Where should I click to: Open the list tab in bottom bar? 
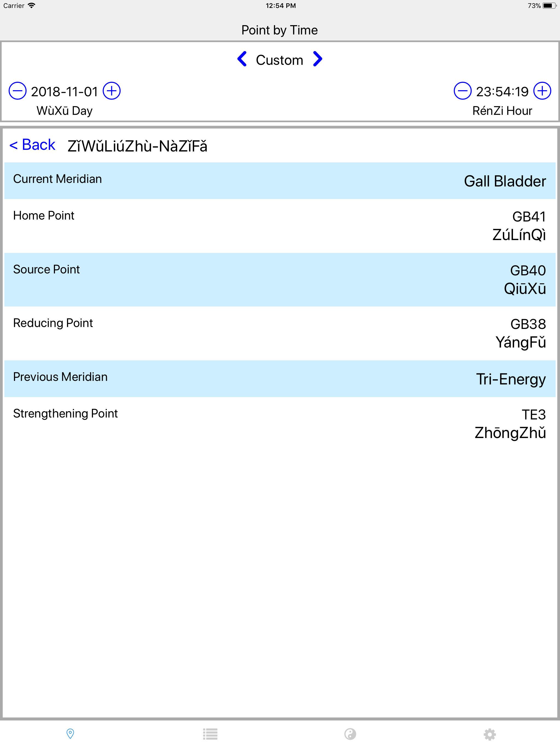pyautogui.click(x=210, y=734)
